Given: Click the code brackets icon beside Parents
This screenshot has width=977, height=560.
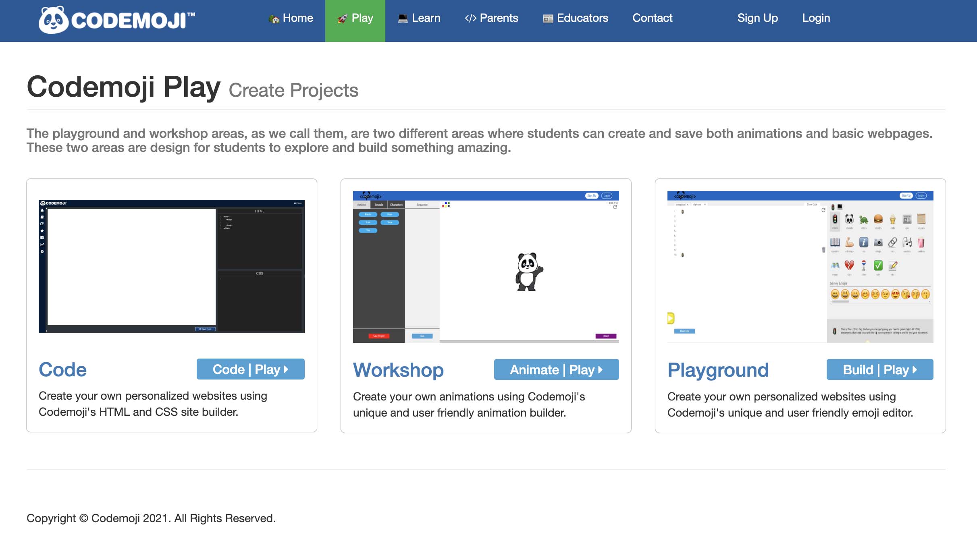Looking at the screenshot, I should [470, 19].
